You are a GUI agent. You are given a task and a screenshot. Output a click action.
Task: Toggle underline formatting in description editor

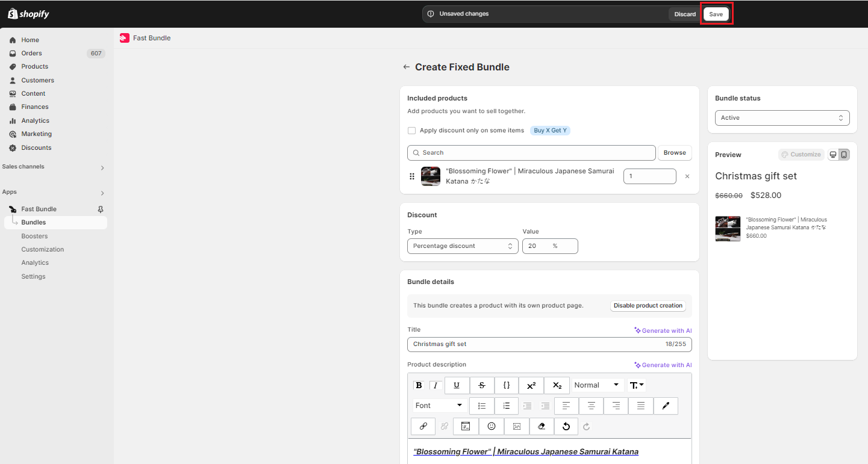[457, 386]
